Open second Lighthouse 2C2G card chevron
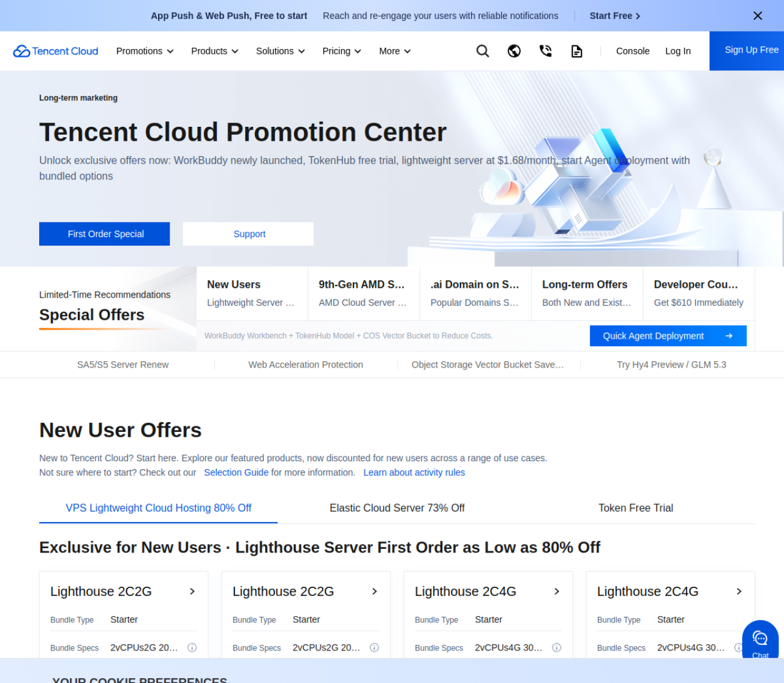The width and height of the screenshot is (784, 683). [375, 591]
